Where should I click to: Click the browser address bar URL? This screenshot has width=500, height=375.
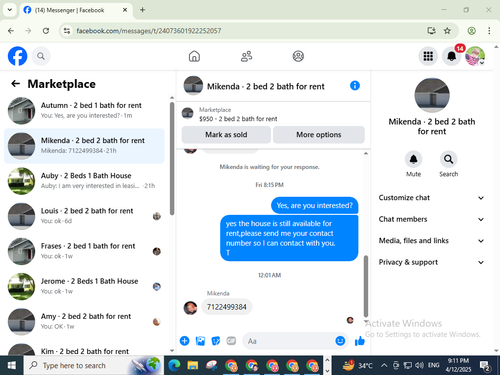pos(149,31)
